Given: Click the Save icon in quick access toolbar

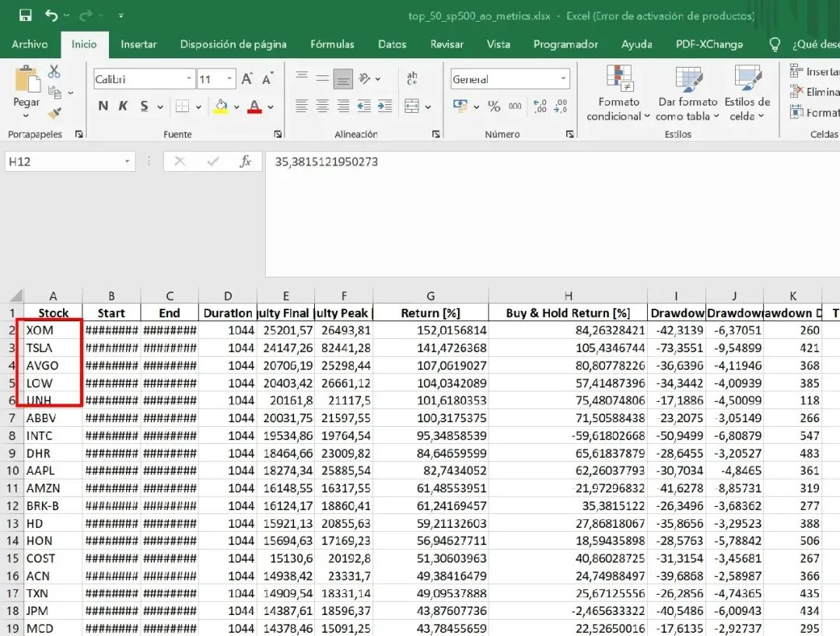Looking at the screenshot, I should pos(25,16).
